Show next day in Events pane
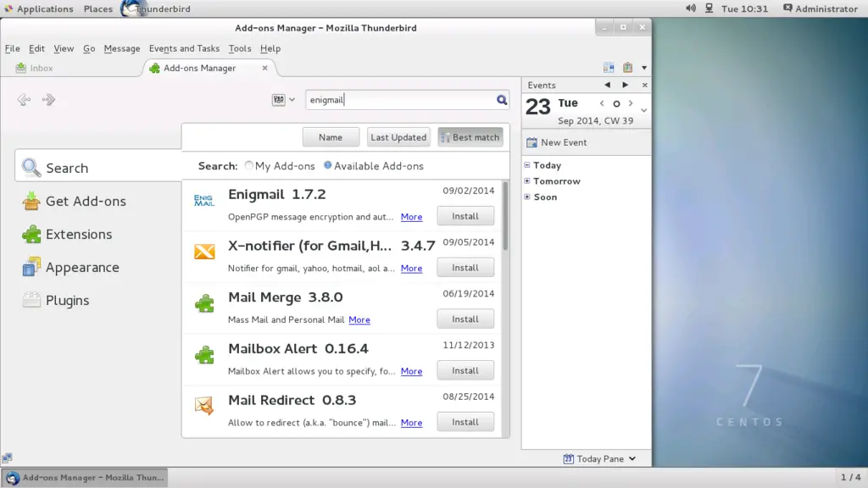Image resolution: width=868 pixels, height=488 pixels. 626,86
